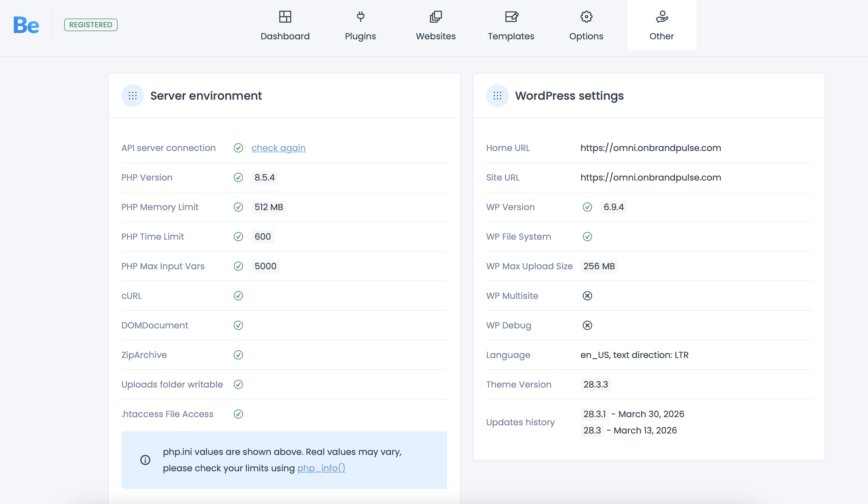This screenshot has width=868, height=504.
Task: Click the info icon in php.ini notice
Action: coord(145,460)
